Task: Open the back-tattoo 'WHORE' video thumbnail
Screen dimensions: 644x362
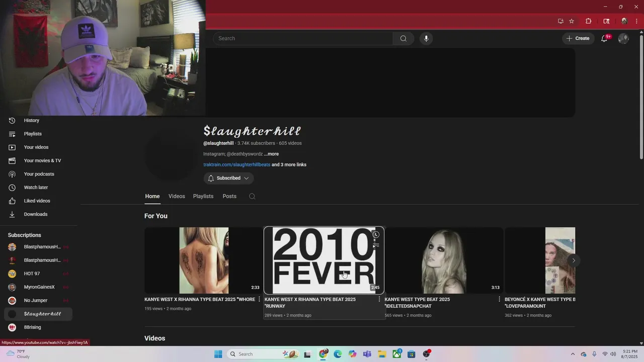Action: coord(204,260)
